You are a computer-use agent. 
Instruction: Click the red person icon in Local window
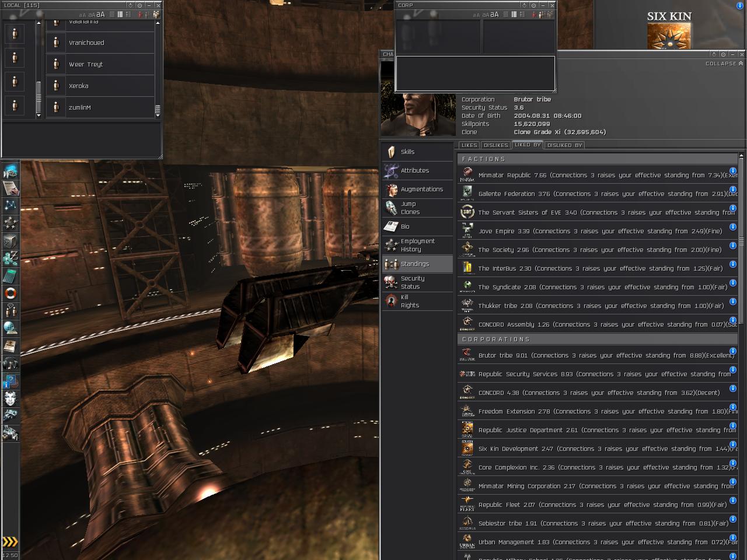(x=140, y=15)
